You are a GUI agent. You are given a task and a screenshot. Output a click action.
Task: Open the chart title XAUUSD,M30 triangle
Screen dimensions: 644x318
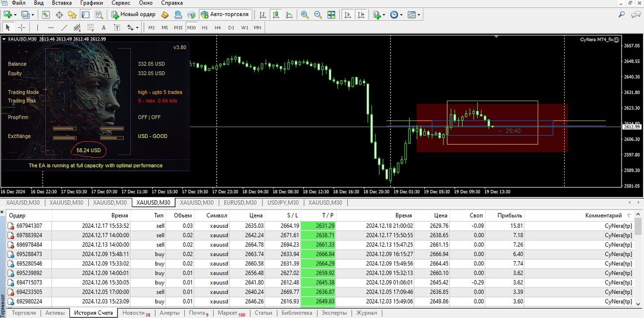click(4, 38)
